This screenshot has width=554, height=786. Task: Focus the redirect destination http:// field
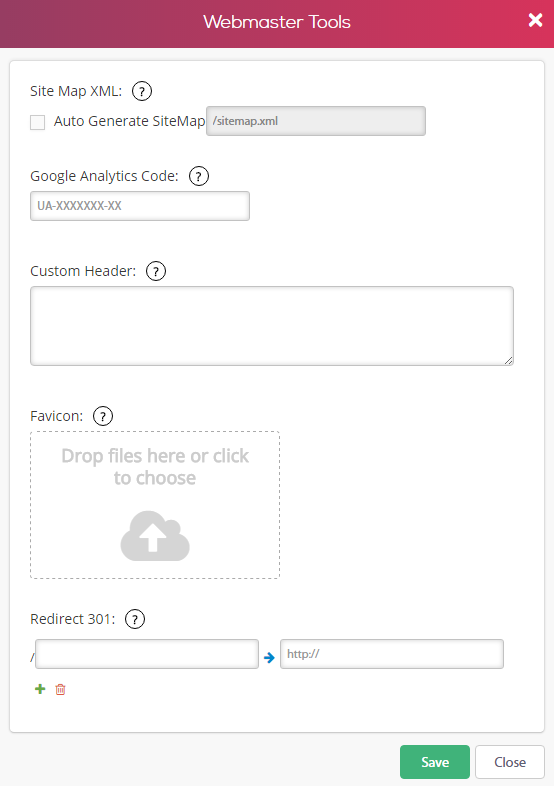pos(392,654)
